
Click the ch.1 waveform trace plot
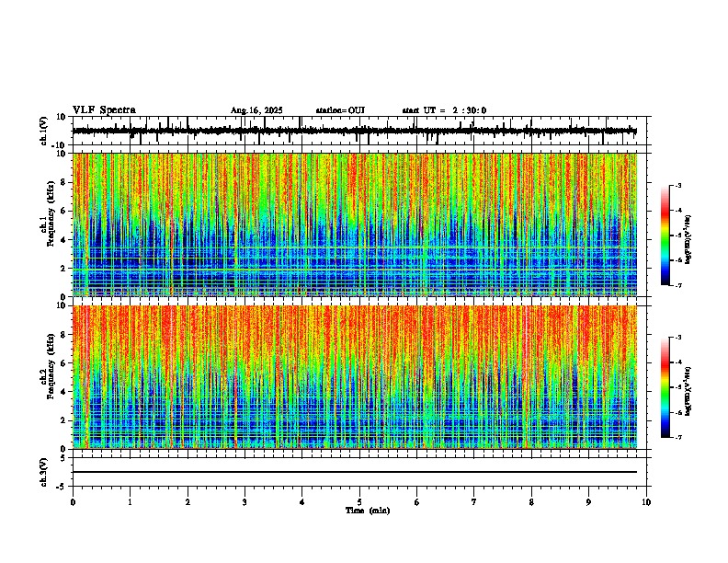[359, 131]
